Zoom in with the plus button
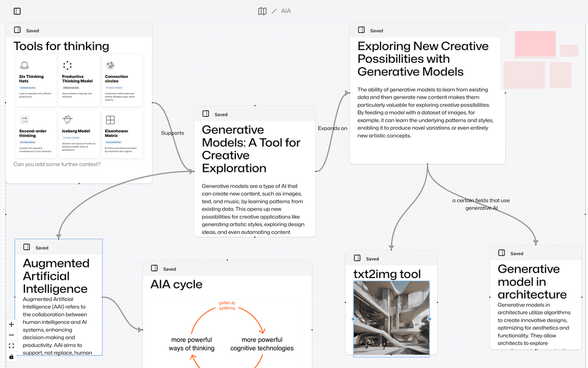The width and height of the screenshot is (588, 368). pos(11,324)
